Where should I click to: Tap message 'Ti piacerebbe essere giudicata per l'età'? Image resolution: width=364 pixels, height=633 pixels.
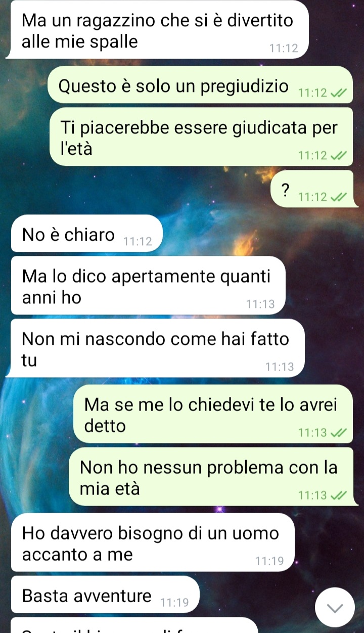201,137
